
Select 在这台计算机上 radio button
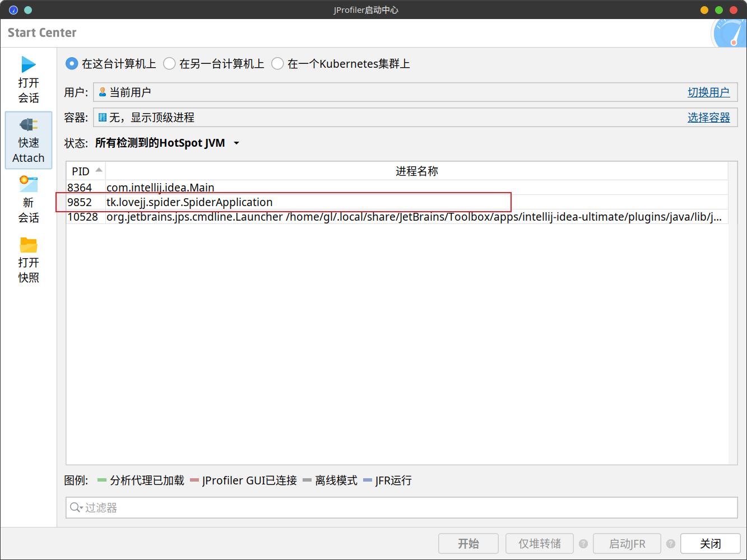pos(72,64)
